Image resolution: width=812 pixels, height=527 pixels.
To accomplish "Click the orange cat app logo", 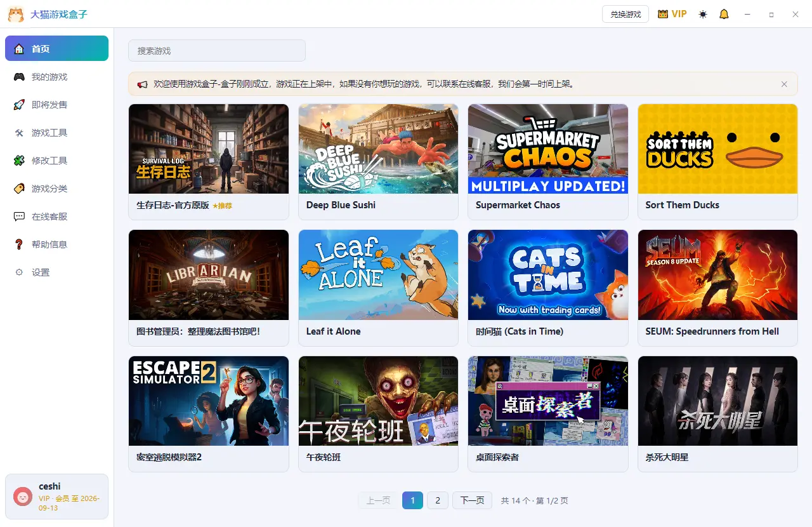I will (x=16, y=14).
